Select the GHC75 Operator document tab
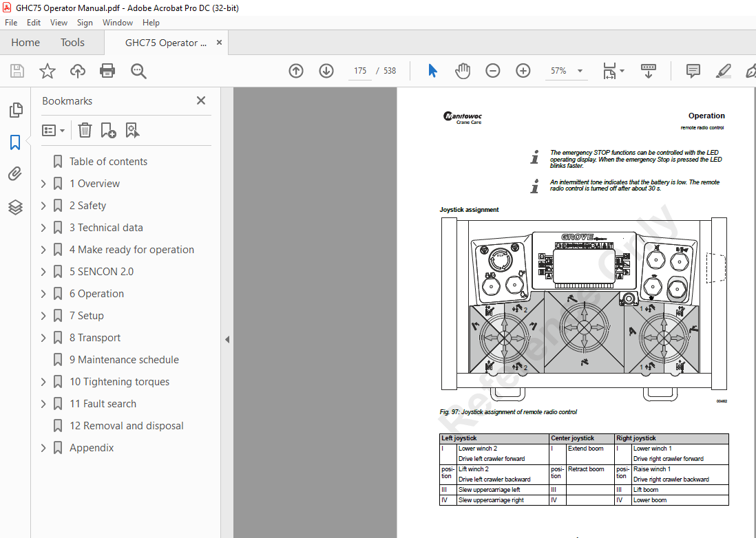The width and height of the screenshot is (756, 538). coord(166,43)
